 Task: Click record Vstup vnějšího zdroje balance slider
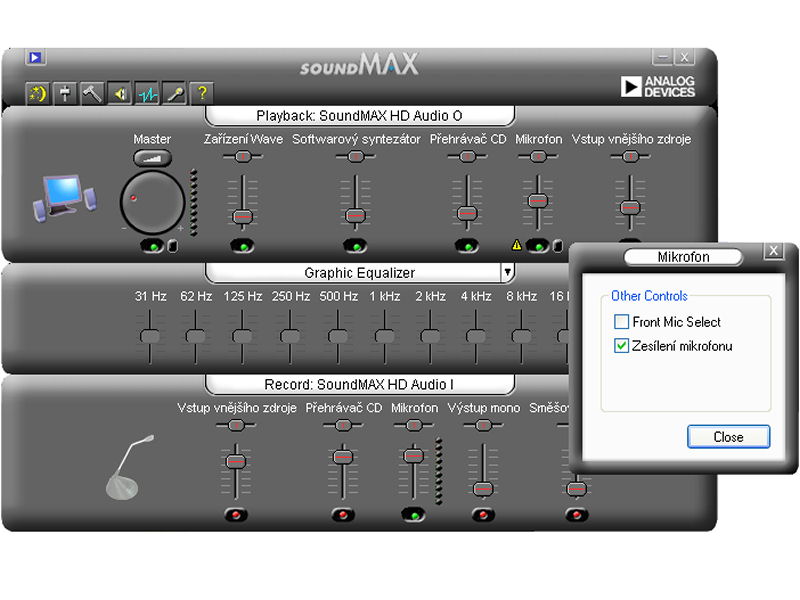[x=236, y=425]
